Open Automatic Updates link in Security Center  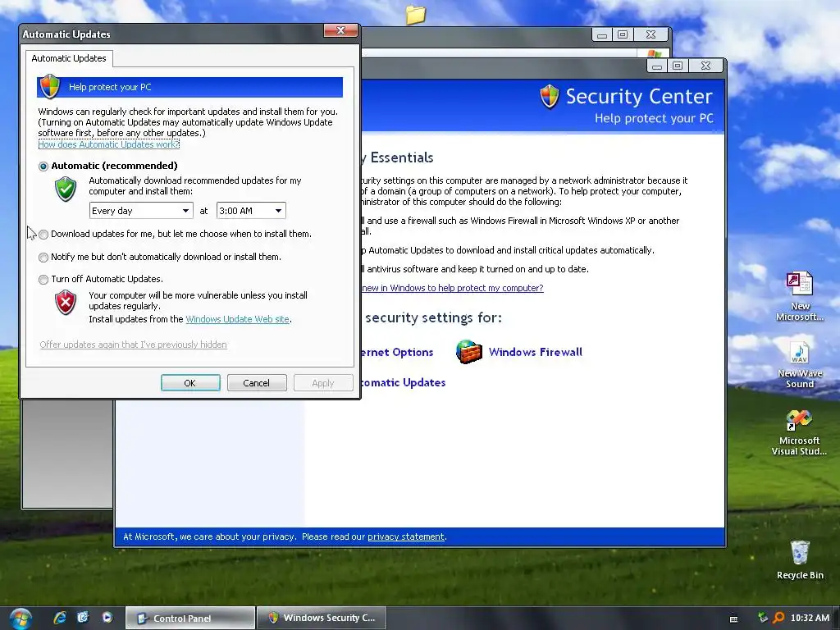coord(403,382)
